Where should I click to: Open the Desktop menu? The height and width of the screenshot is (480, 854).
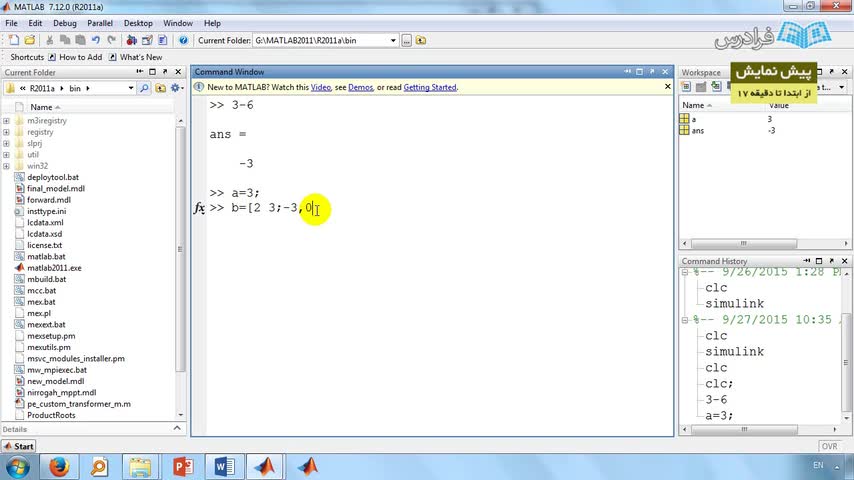(138, 23)
